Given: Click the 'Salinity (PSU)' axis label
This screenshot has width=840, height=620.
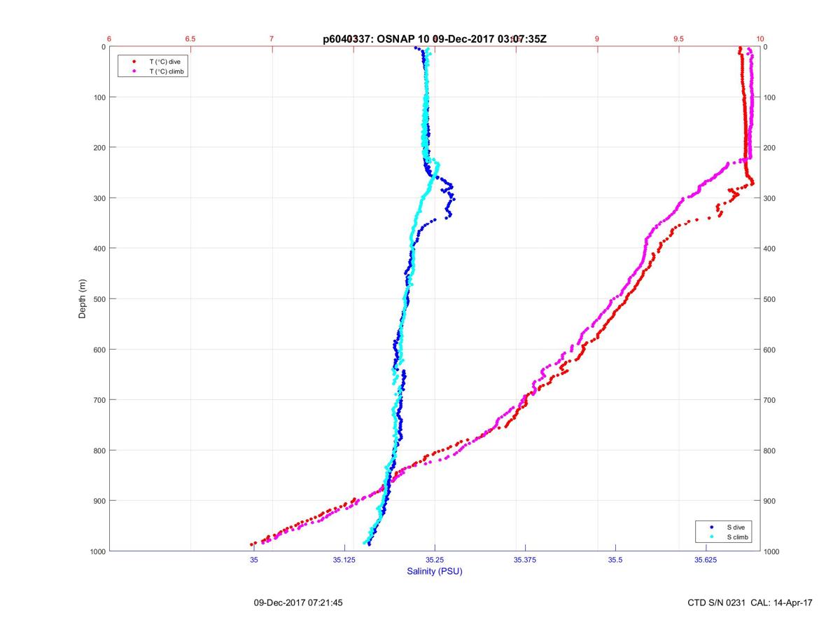Looking at the screenshot, I should click(x=435, y=572).
